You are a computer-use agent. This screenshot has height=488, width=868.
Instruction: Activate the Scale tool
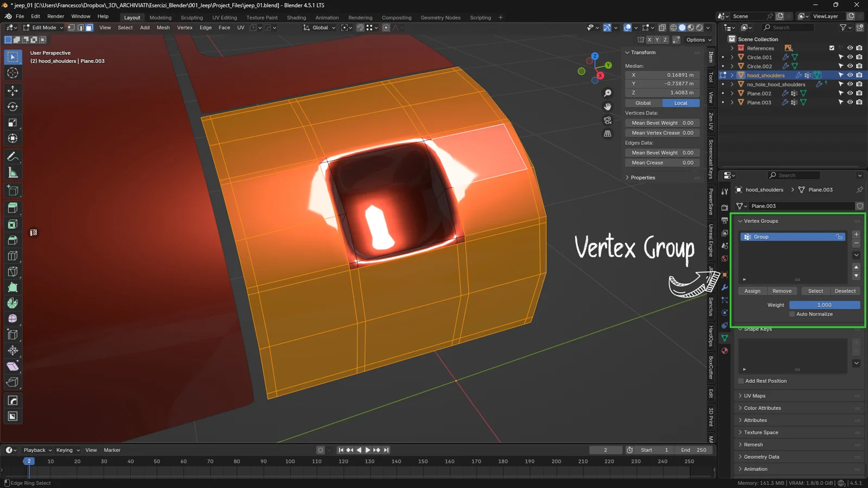pos(12,123)
